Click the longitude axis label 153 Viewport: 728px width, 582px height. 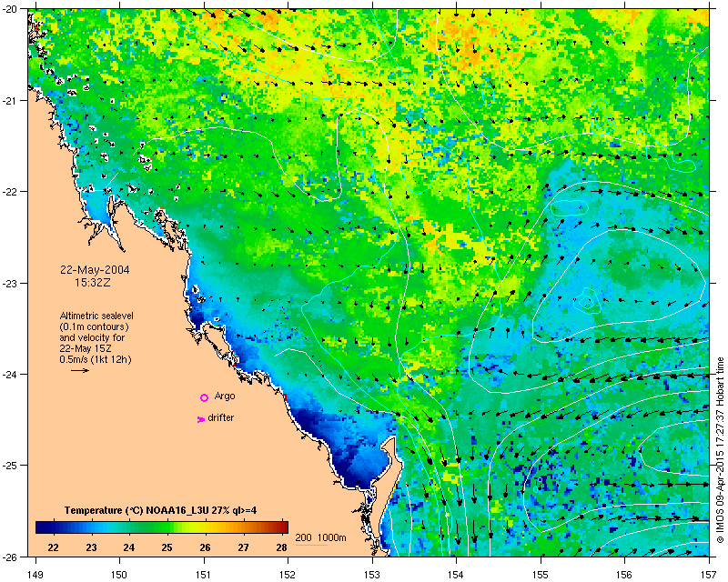pyautogui.click(x=372, y=575)
